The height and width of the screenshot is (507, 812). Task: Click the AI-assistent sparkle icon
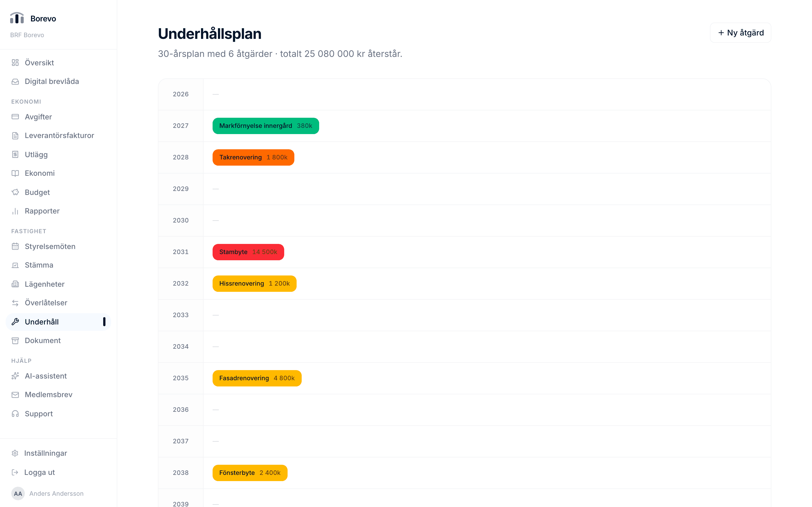tap(15, 376)
